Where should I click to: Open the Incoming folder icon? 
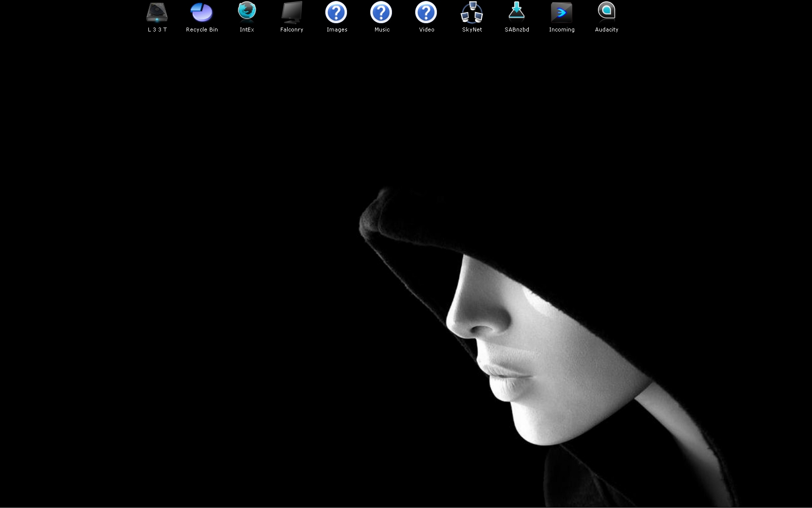562,13
